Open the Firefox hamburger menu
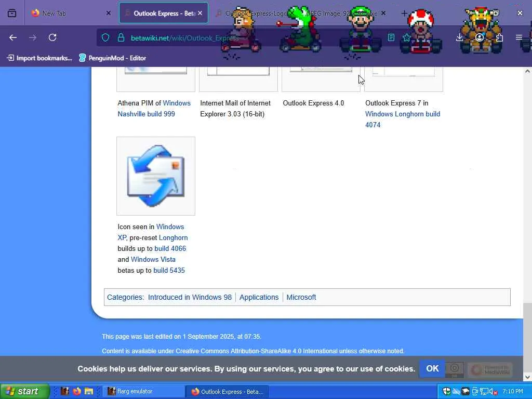532x399 pixels. 519,37
